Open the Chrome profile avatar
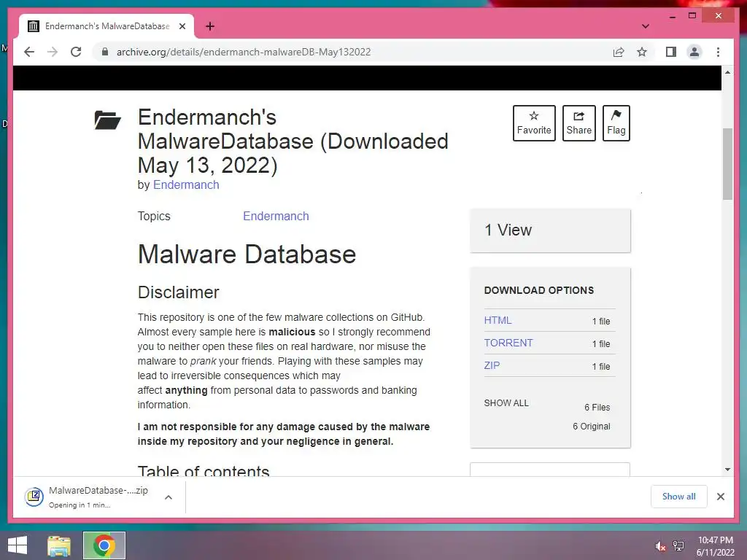 click(x=694, y=52)
